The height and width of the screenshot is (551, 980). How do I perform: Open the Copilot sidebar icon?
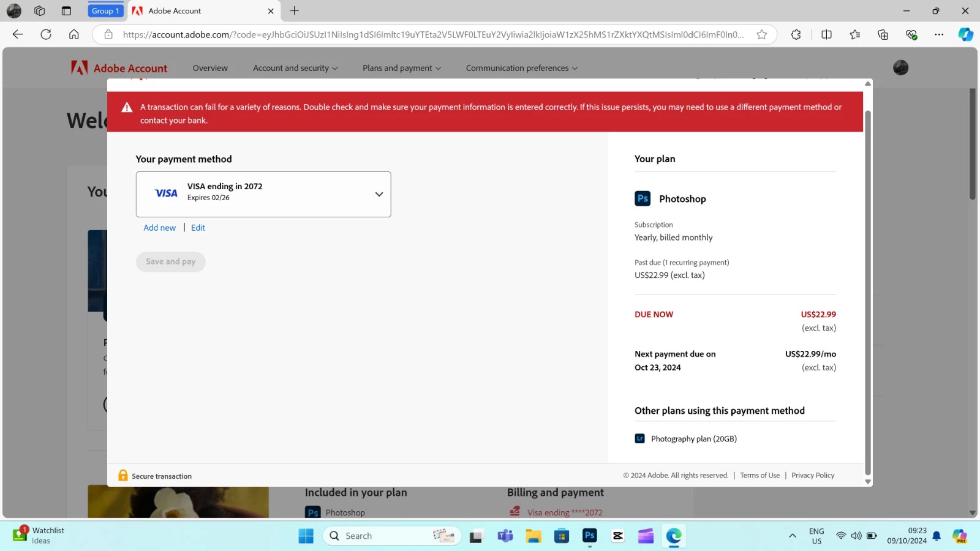pyautogui.click(x=966, y=34)
